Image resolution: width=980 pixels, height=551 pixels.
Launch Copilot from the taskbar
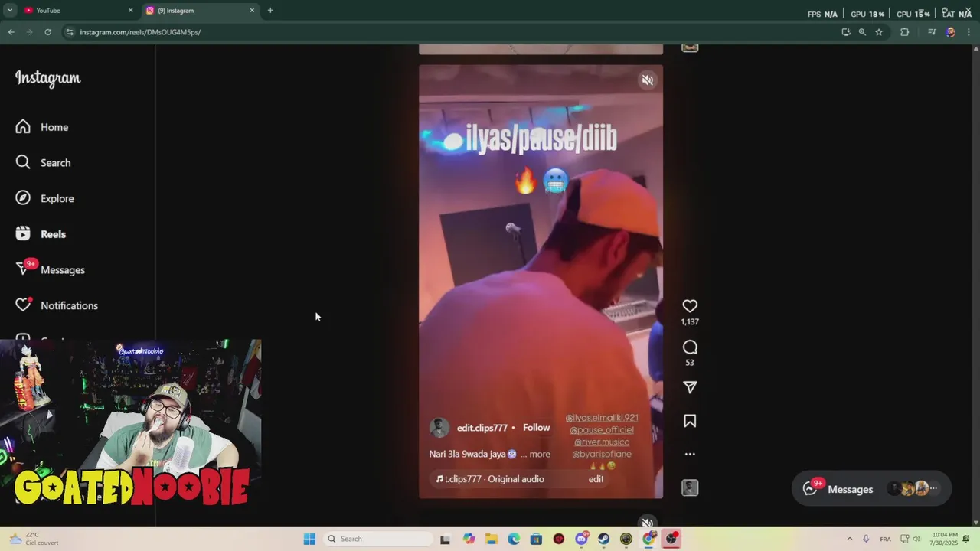tap(469, 539)
